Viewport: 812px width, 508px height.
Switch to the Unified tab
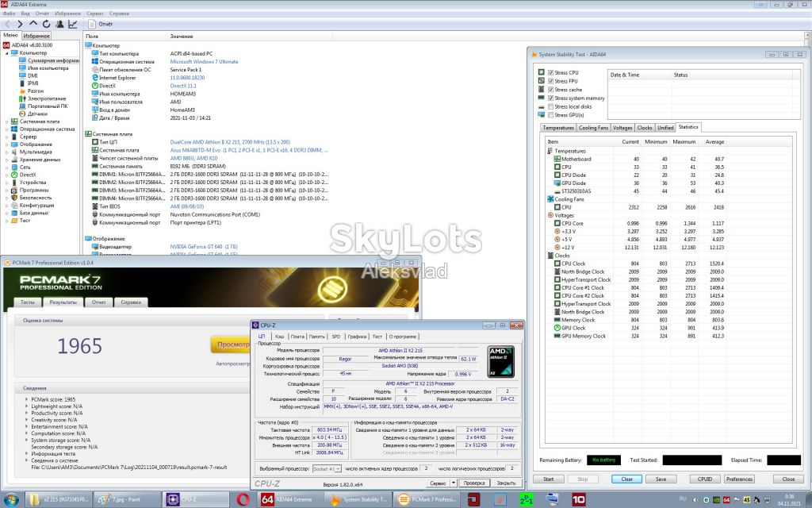[665, 128]
